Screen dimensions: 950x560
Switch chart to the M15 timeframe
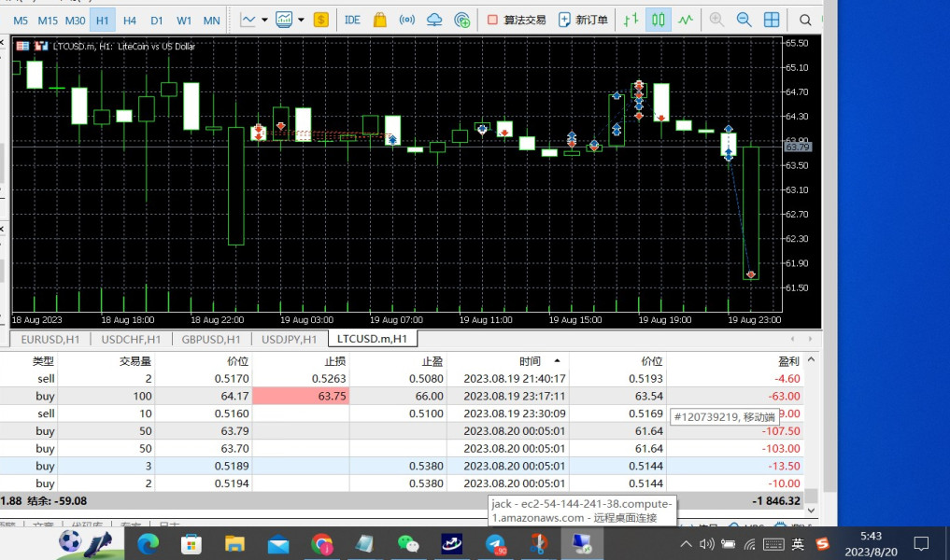[x=48, y=21]
